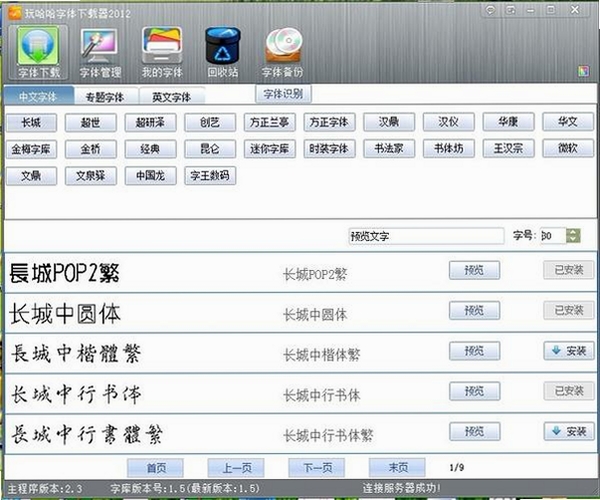The width and height of the screenshot is (600, 500).
Task: Preview the 长城中行书体繁 font
Action: pyautogui.click(x=474, y=432)
